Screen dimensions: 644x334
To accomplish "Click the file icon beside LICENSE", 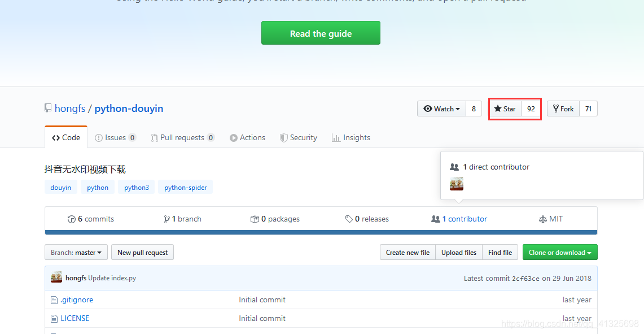I will coord(54,319).
